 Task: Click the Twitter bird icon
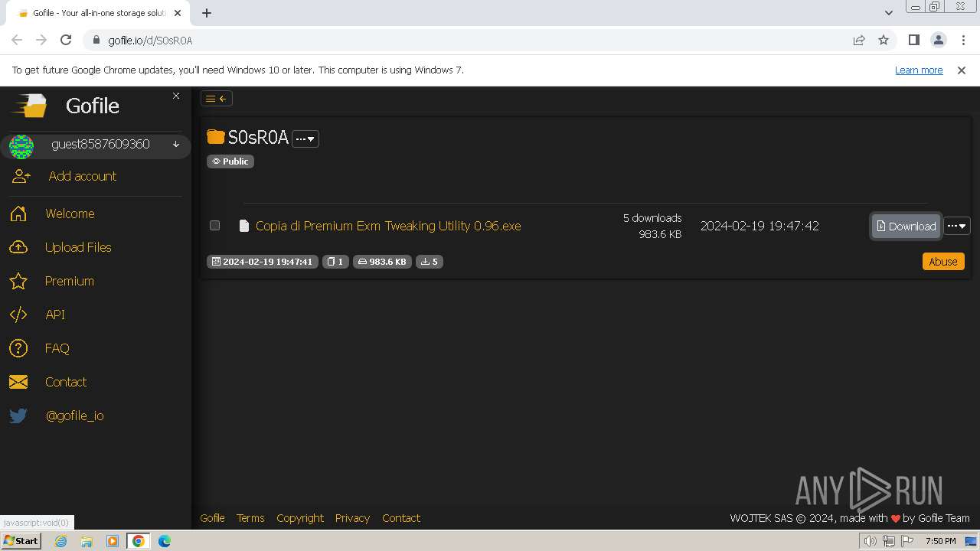coord(18,416)
